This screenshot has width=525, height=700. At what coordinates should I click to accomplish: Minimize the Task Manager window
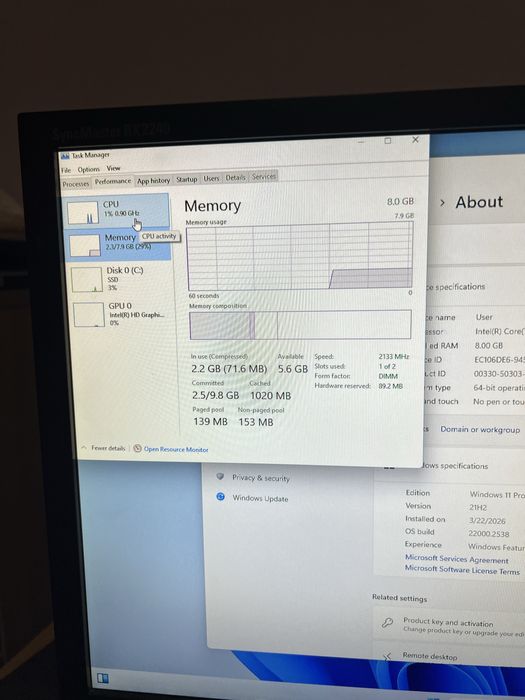361,142
